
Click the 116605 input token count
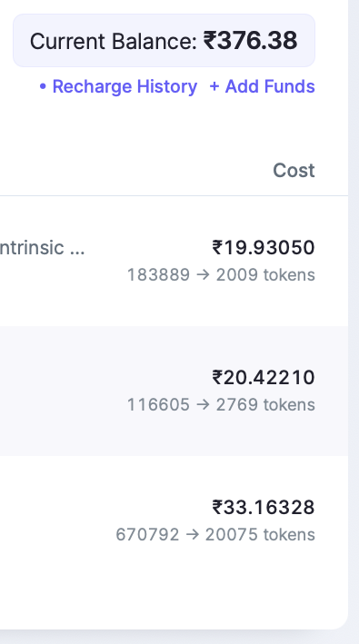coord(158,404)
